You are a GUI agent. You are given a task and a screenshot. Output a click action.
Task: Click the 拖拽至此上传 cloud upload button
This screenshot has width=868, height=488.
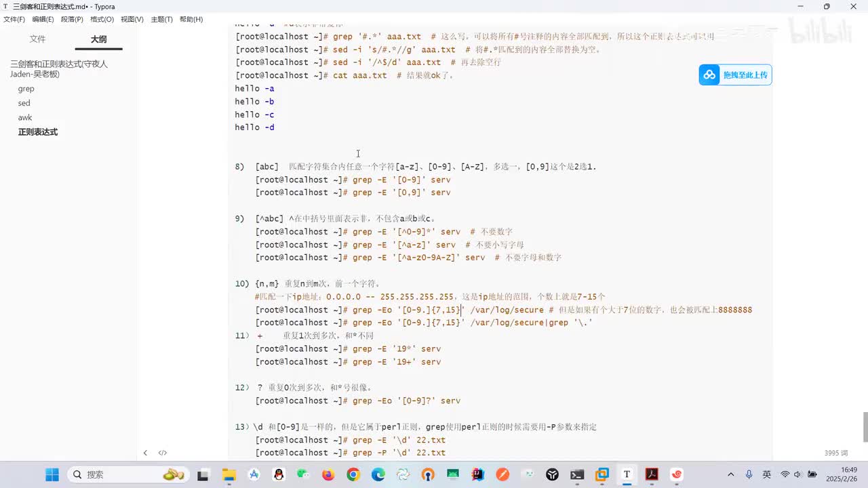tap(736, 75)
